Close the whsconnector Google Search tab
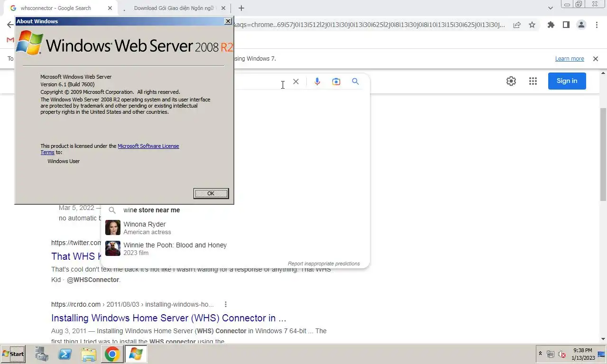Image resolution: width=607 pixels, height=364 pixels. point(110,8)
